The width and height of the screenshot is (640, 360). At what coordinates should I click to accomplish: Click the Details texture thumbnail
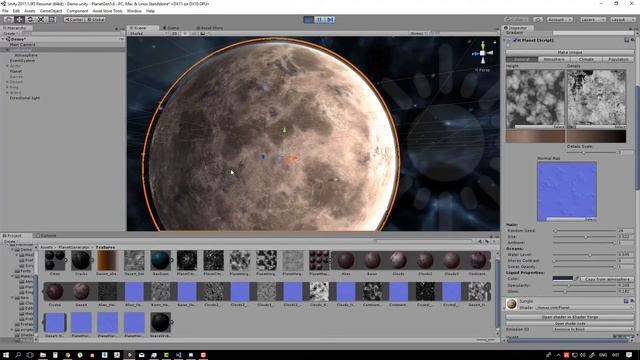click(596, 99)
